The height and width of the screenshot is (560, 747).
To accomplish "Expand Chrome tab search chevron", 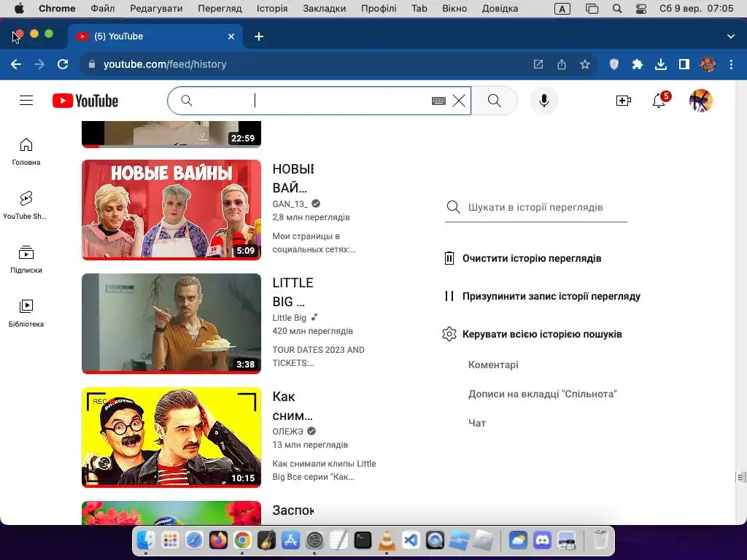I will point(731,36).
